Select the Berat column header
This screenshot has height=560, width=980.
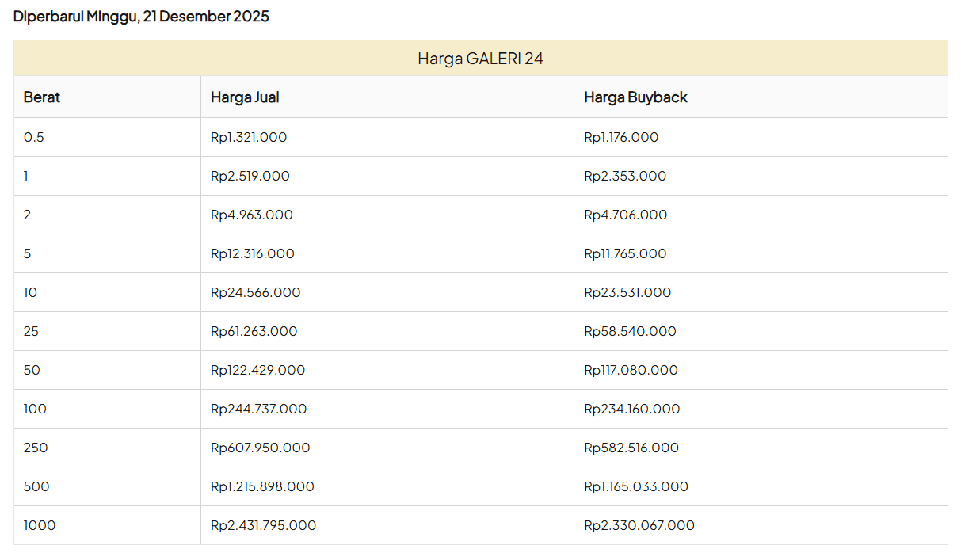click(x=41, y=97)
